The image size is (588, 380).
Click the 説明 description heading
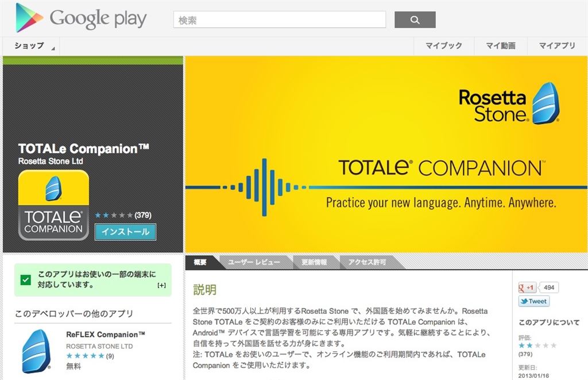pyautogui.click(x=205, y=290)
